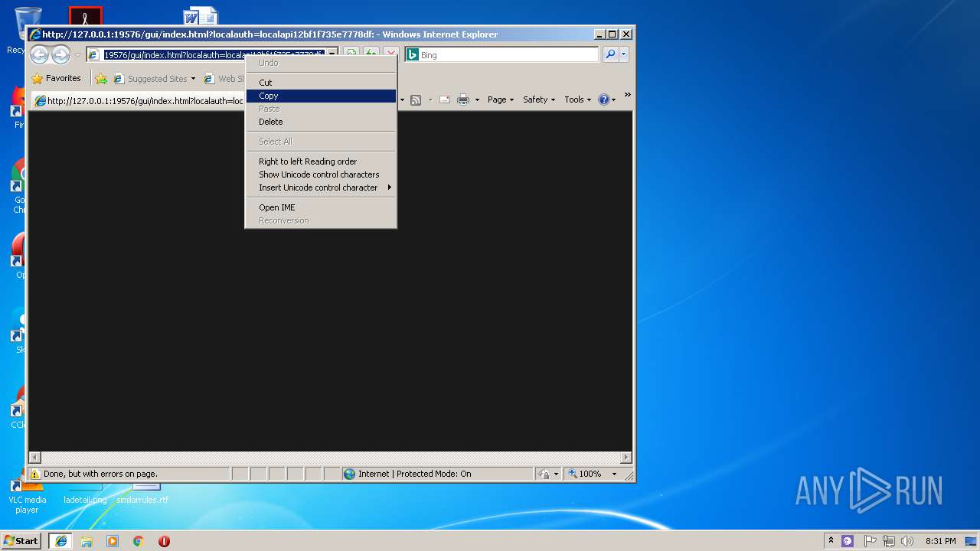Screen dimensions: 980x551
Task: Expand feeds dropdown arrow next to RSS icon
Action: 430,99
